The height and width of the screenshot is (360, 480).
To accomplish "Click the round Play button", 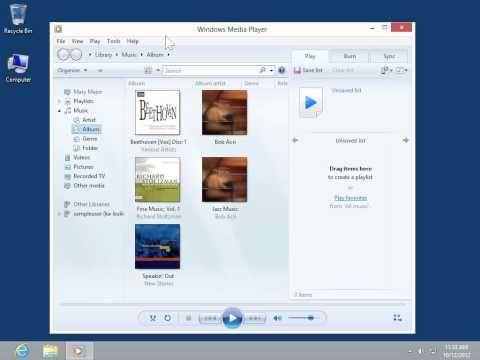I will pos(232,318).
